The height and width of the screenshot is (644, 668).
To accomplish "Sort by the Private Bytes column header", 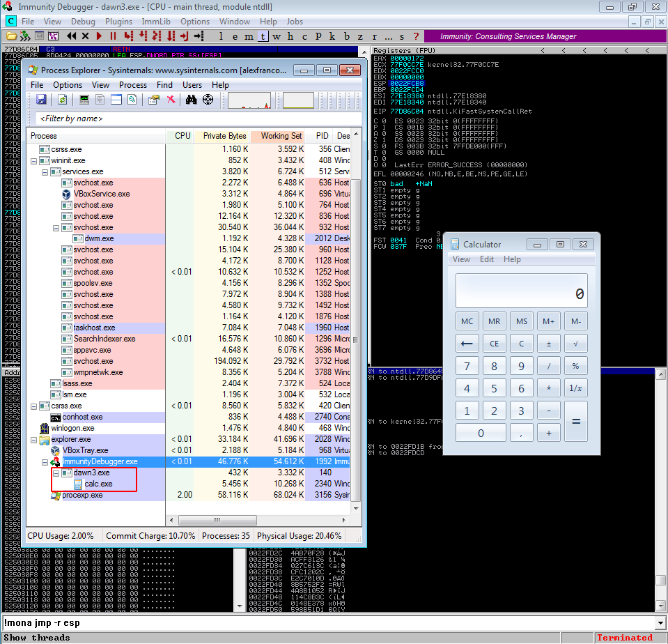I will 222,136.
